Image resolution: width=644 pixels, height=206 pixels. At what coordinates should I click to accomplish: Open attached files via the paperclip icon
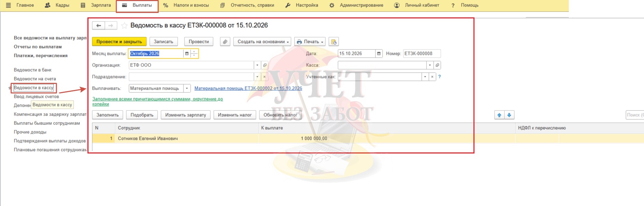coord(225,42)
